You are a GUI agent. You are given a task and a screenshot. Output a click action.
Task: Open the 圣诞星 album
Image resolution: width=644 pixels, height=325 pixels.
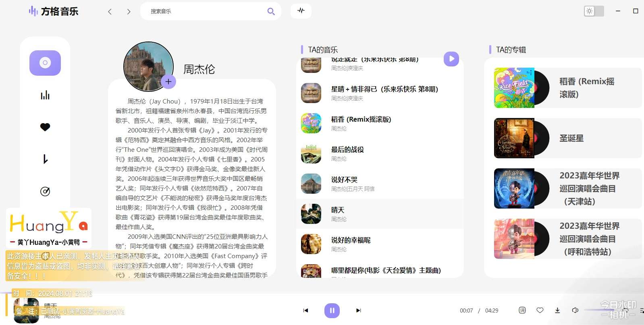coord(571,138)
